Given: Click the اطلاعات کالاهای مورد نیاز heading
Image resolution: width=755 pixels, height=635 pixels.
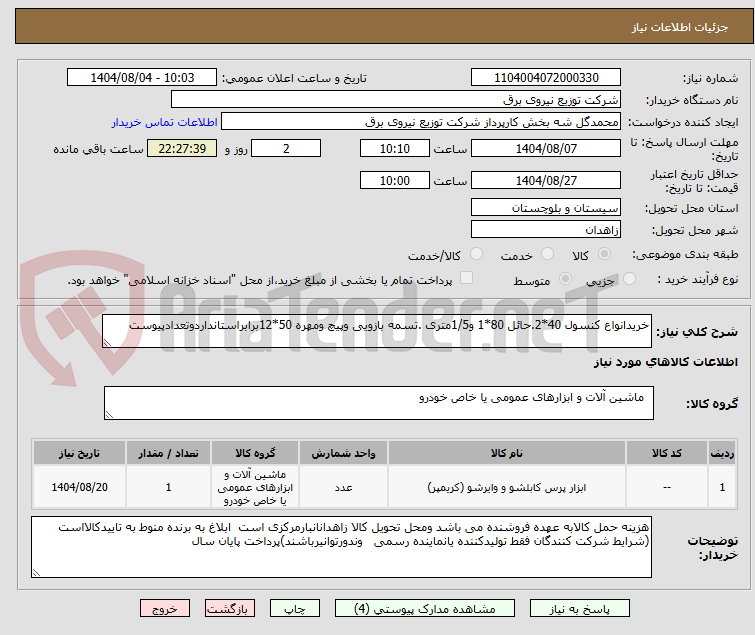Looking at the screenshot, I should (x=665, y=362).
